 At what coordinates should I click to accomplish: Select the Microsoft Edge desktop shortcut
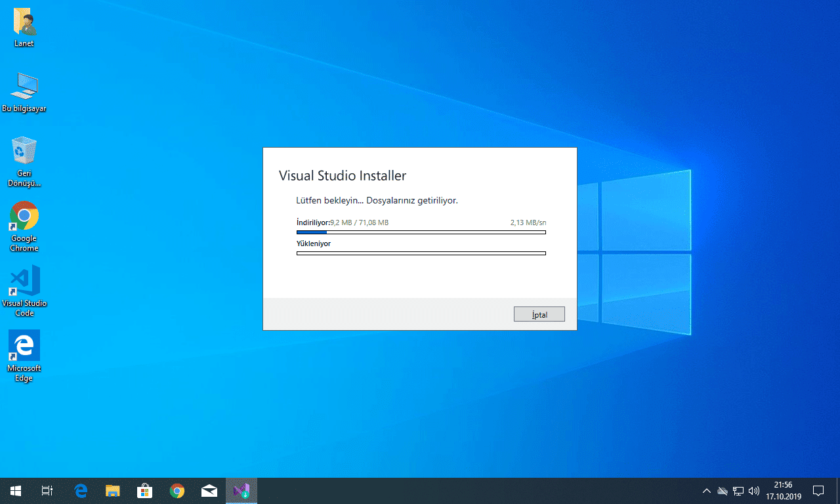tap(24, 356)
